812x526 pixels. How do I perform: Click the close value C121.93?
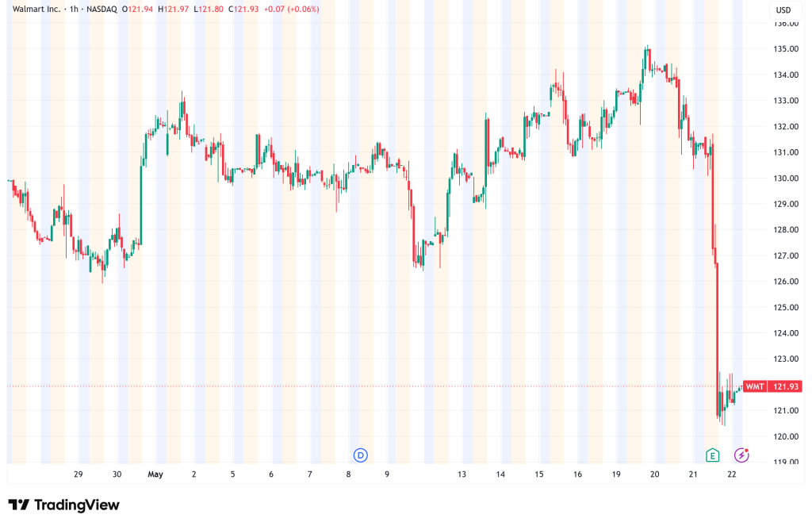pos(243,10)
